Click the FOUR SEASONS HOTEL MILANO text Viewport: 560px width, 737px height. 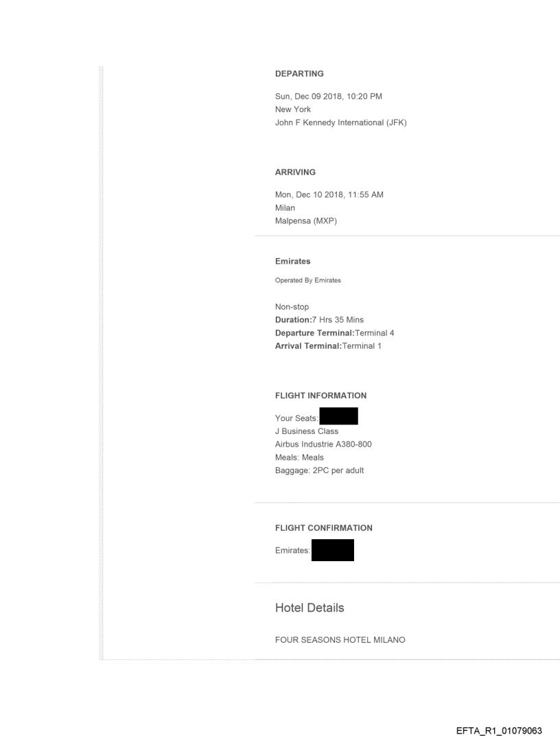340,640
